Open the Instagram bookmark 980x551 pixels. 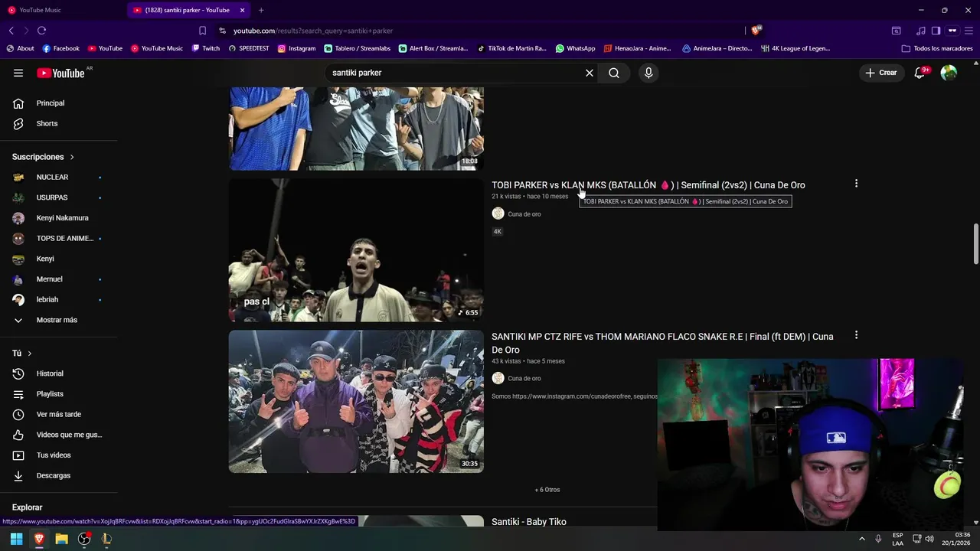tap(296, 48)
